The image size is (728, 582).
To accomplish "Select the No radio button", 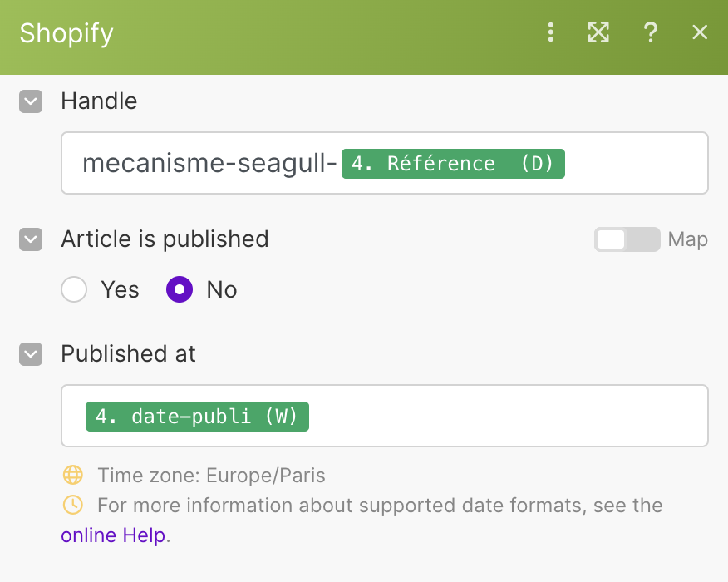I will tap(180, 289).
